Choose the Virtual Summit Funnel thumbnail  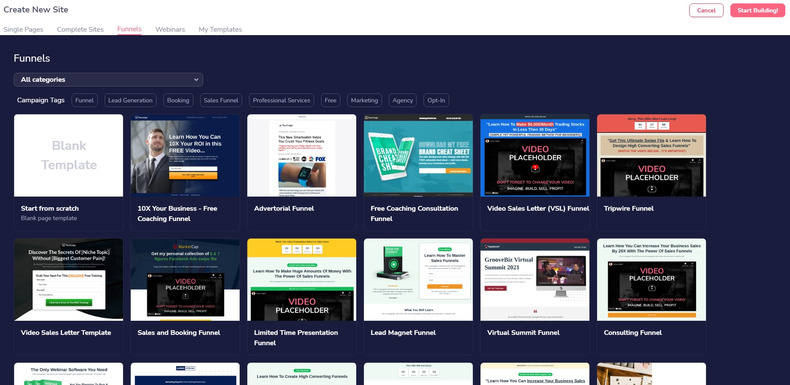pyautogui.click(x=535, y=280)
